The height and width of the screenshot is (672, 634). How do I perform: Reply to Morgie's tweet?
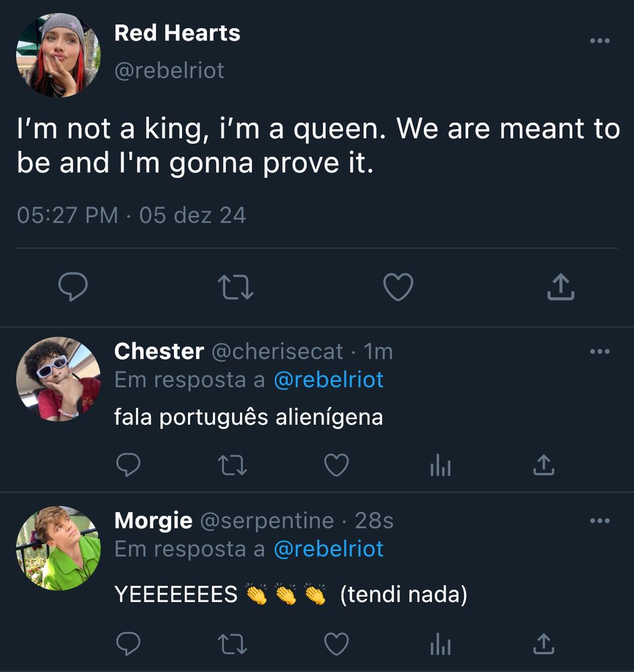(128, 644)
